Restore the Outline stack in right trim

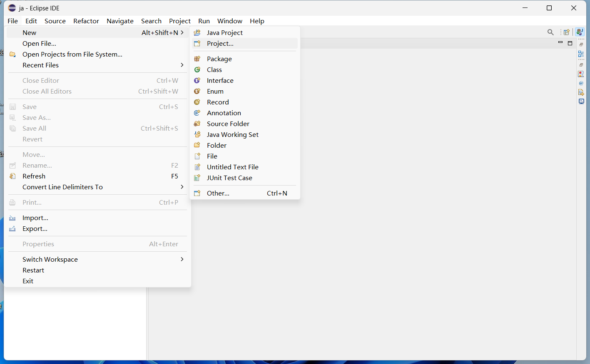(581, 45)
